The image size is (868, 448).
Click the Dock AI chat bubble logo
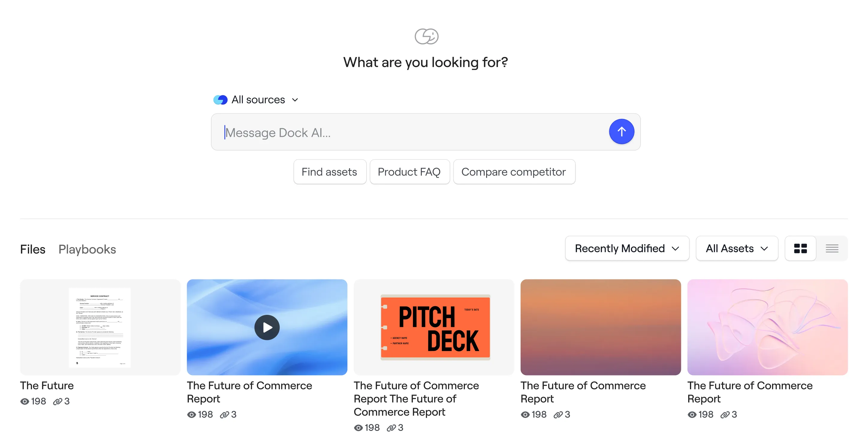[426, 36]
